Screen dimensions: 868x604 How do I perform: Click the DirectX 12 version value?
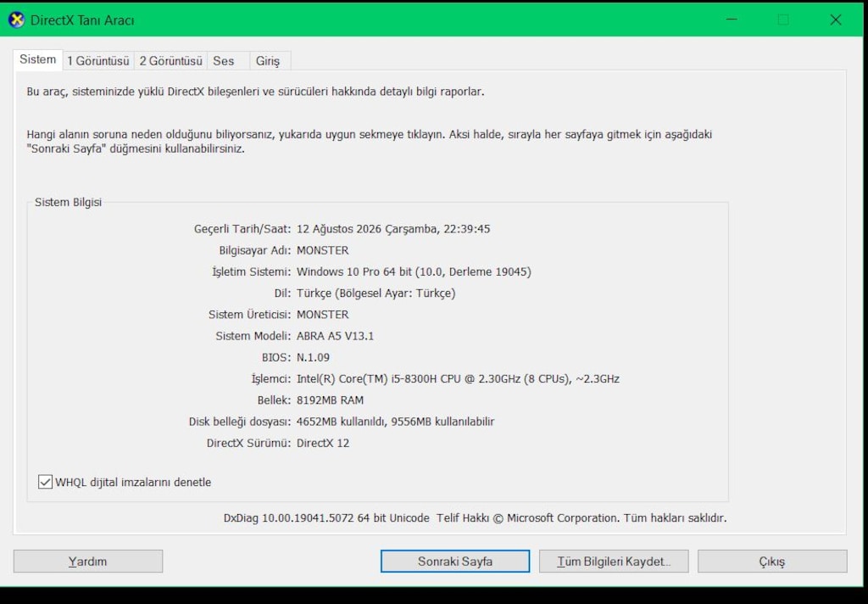click(x=323, y=444)
